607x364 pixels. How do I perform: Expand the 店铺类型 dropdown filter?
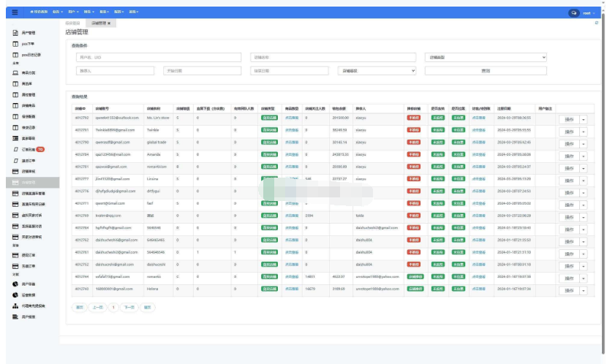(x=486, y=57)
